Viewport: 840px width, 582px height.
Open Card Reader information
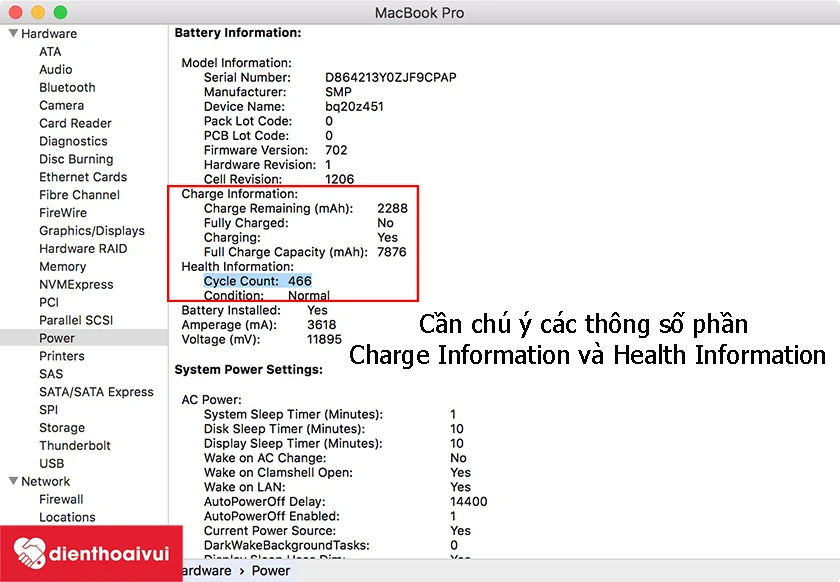[75, 123]
